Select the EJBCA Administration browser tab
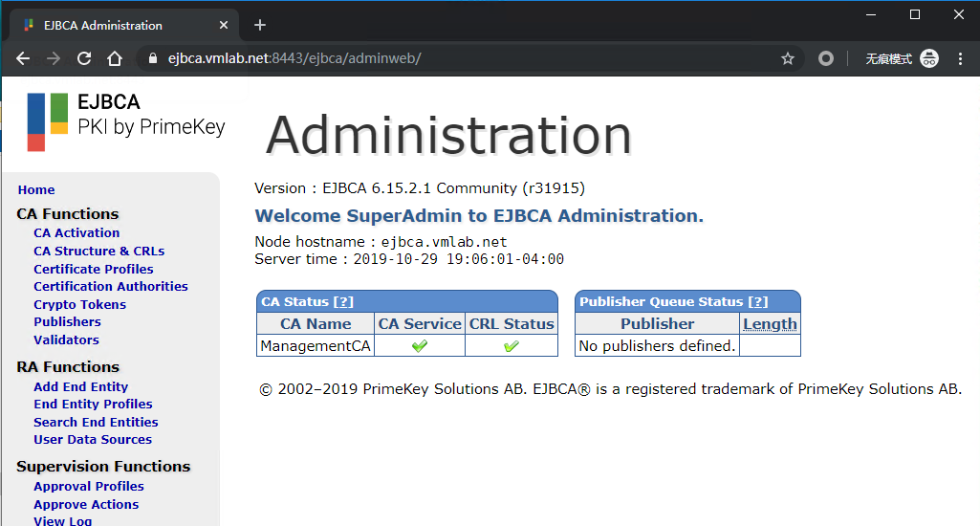 click(x=123, y=25)
